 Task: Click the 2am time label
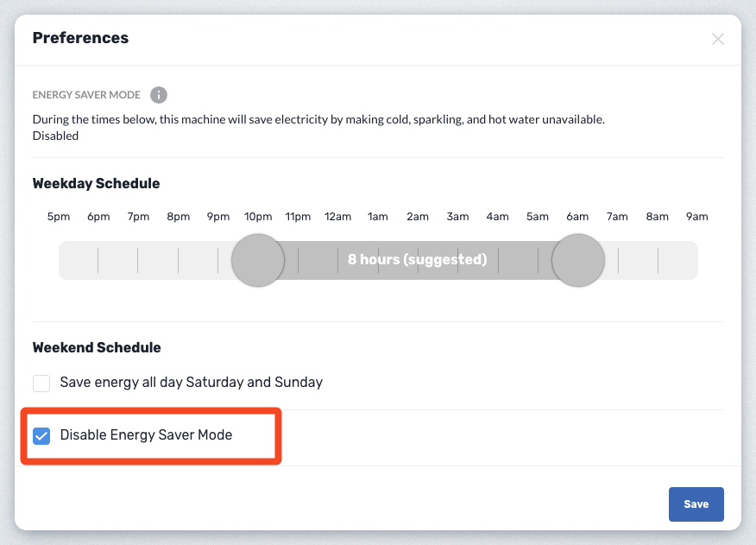tap(418, 217)
